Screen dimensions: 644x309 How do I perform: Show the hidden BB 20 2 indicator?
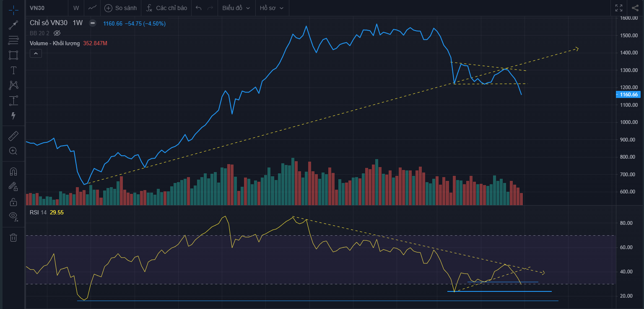coord(57,33)
